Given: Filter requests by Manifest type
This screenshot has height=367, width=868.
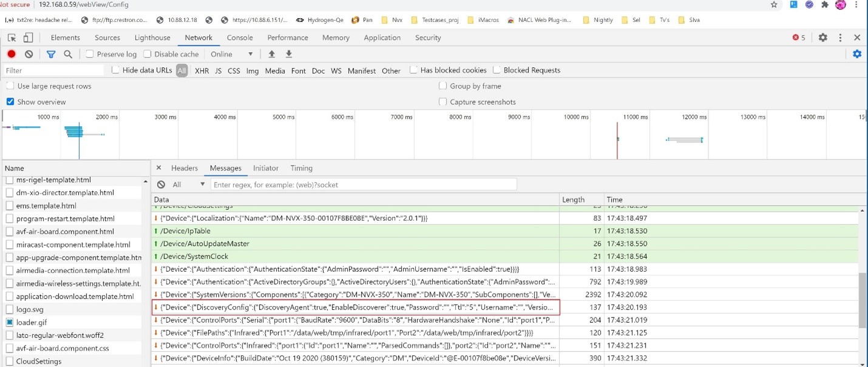Looking at the screenshot, I should 362,70.
